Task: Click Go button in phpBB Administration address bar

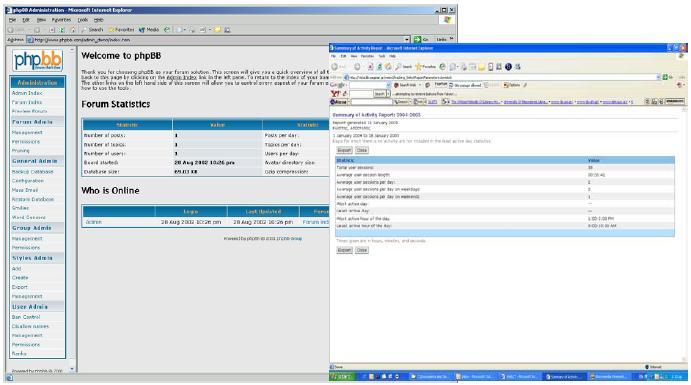Action: (x=421, y=39)
